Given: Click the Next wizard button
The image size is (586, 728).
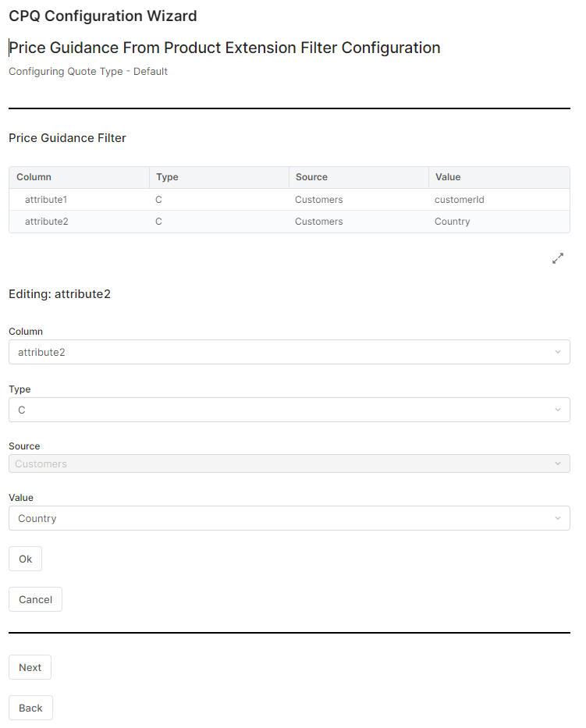Looking at the screenshot, I should [x=30, y=667].
